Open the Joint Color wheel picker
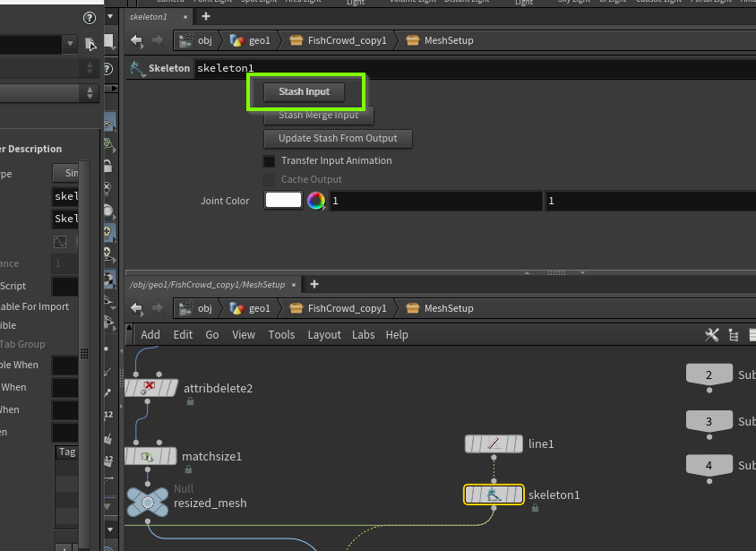The height and width of the screenshot is (551, 756). 316,201
